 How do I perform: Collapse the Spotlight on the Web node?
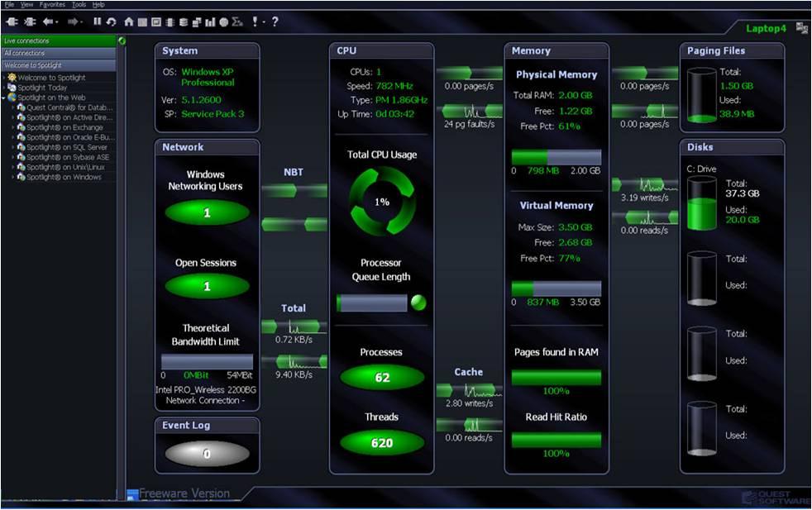[4, 98]
